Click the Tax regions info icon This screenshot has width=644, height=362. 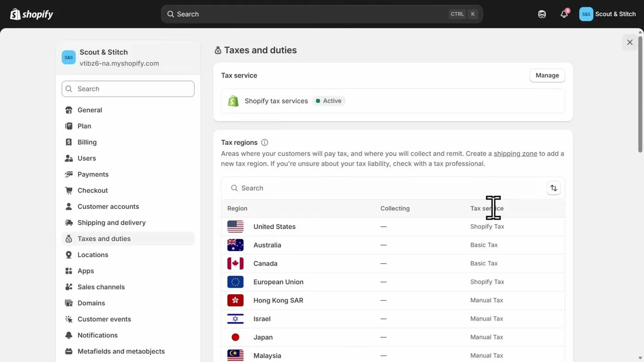click(264, 142)
